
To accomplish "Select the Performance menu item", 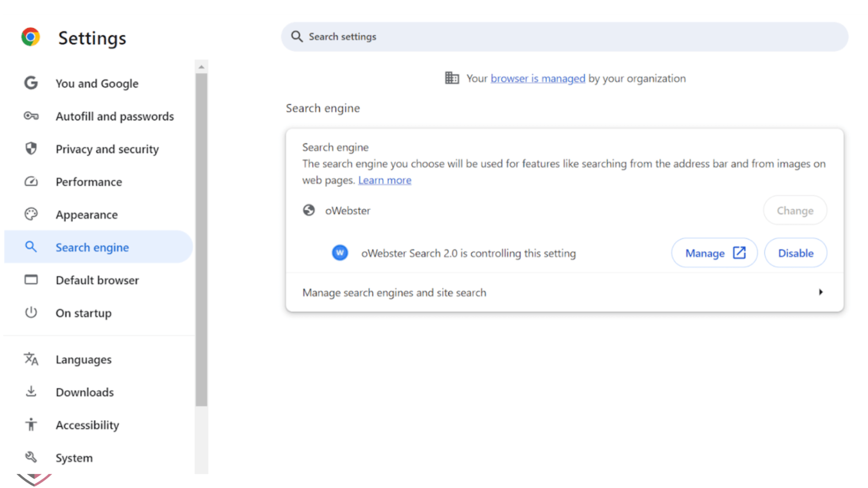I will tap(98, 182).
